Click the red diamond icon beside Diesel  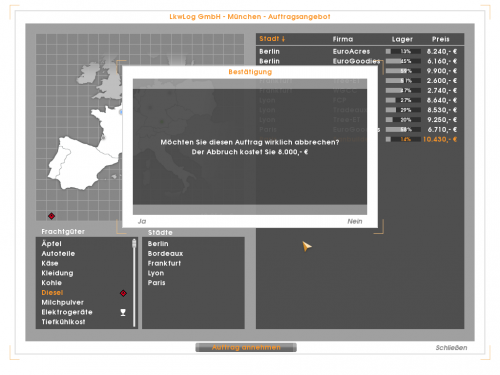point(123,293)
